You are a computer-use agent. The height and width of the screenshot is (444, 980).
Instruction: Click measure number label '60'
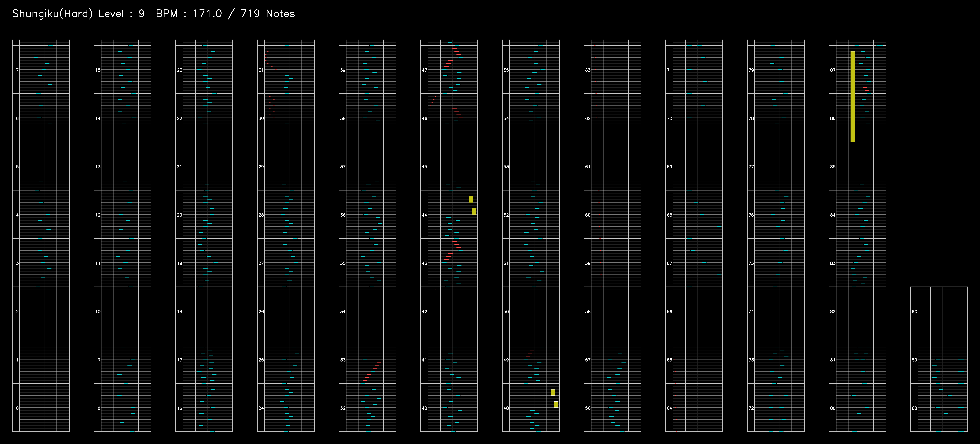(588, 215)
